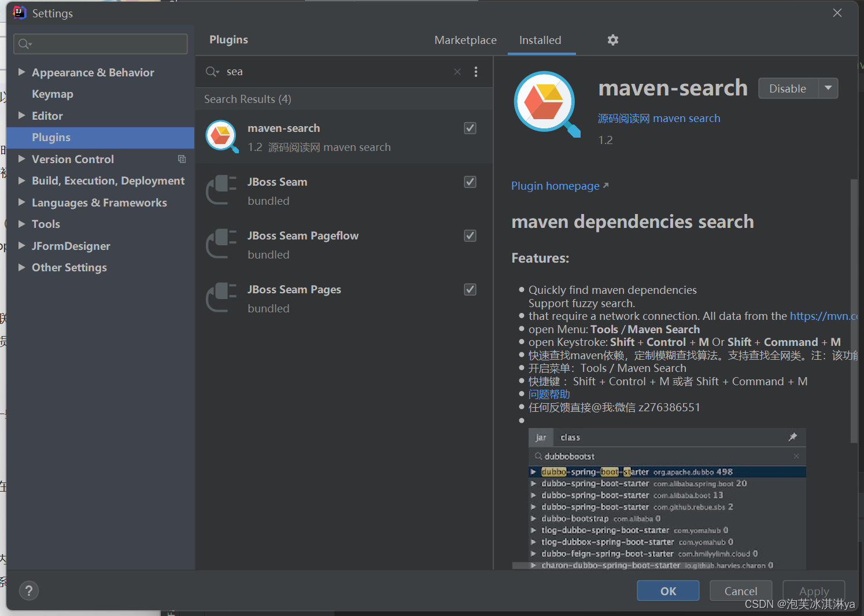Image resolution: width=864 pixels, height=616 pixels.
Task: Click the class tab in plugin screenshot
Action: coord(570,437)
